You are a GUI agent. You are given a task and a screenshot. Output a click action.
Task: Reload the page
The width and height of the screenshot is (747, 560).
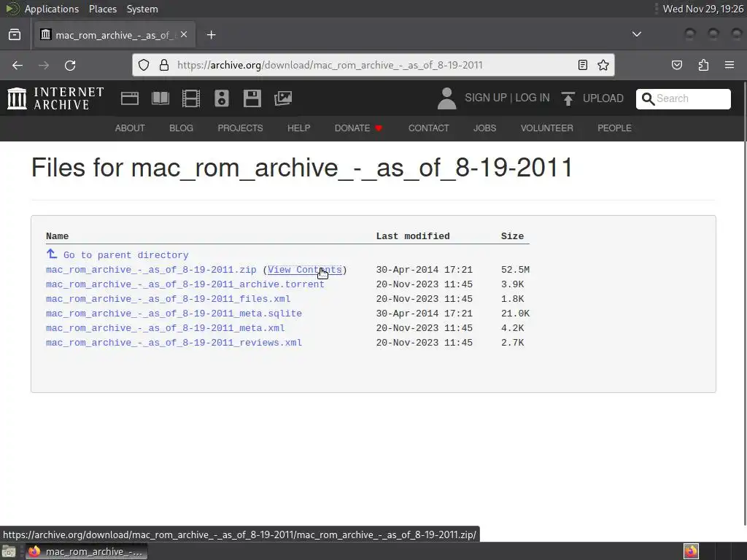coord(70,65)
